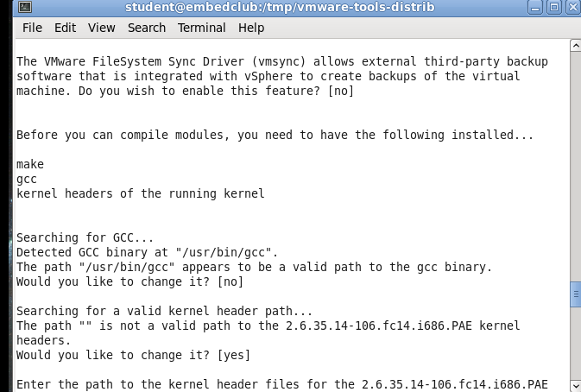This screenshot has width=581, height=392.
Task: Minimize the terminal window
Action: pyautogui.click(x=535, y=8)
